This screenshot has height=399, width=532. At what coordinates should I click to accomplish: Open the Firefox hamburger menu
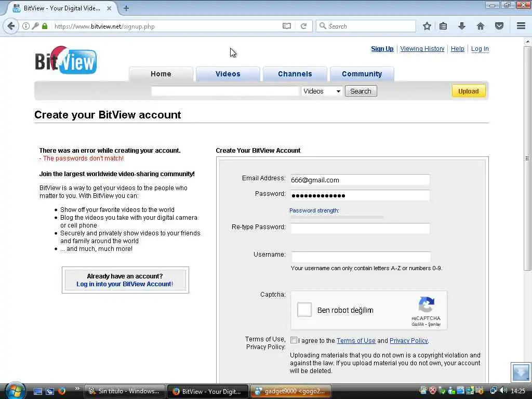[x=521, y=26]
